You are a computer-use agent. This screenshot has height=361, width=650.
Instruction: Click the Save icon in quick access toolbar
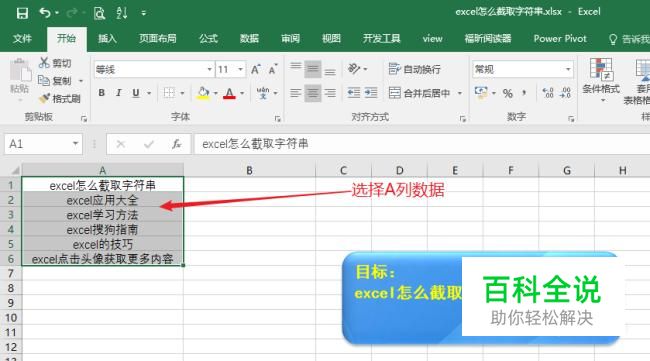pyautogui.click(x=22, y=13)
